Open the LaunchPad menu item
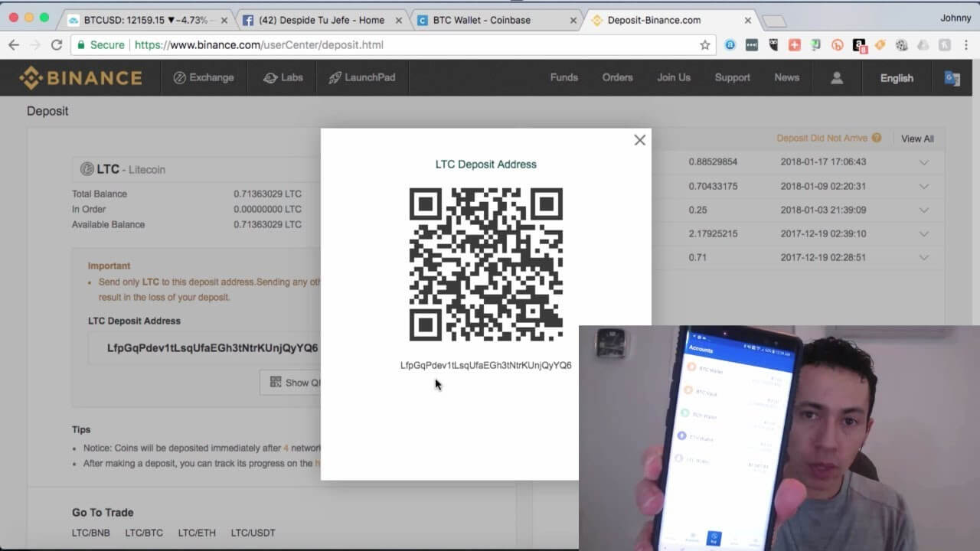The image size is (980, 551). pos(361,77)
